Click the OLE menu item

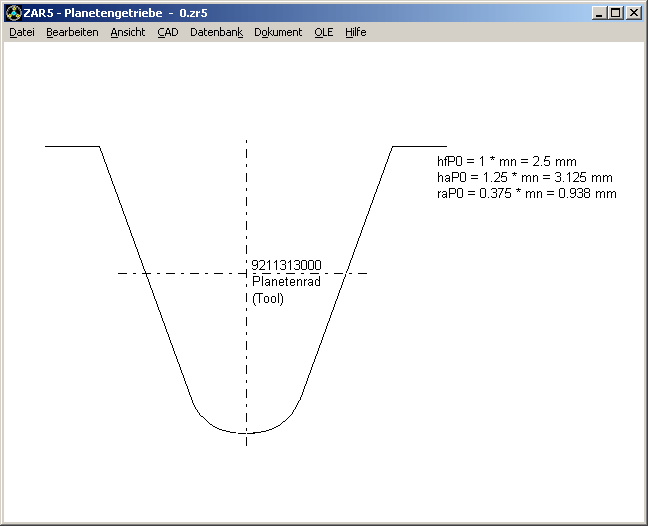[x=323, y=32]
